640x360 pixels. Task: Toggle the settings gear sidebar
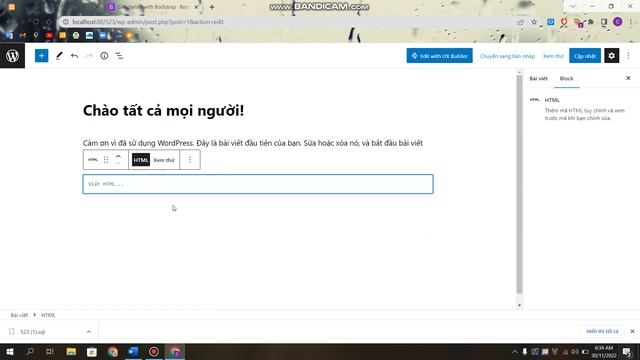click(x=611, y=56)
